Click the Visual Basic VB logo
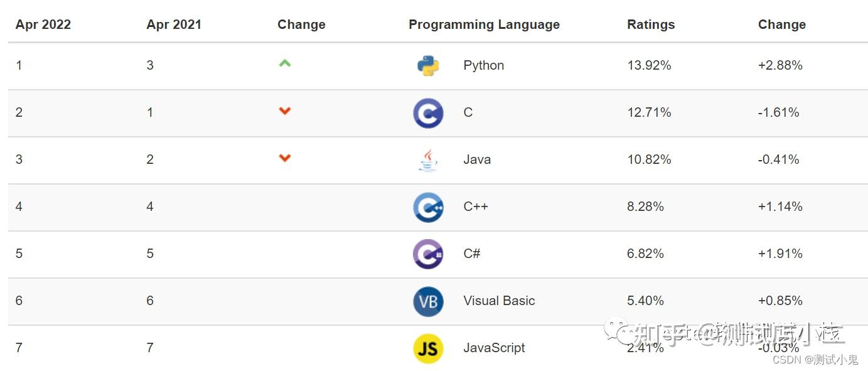The height and width of the screenshot is (371, 868). 428,301
